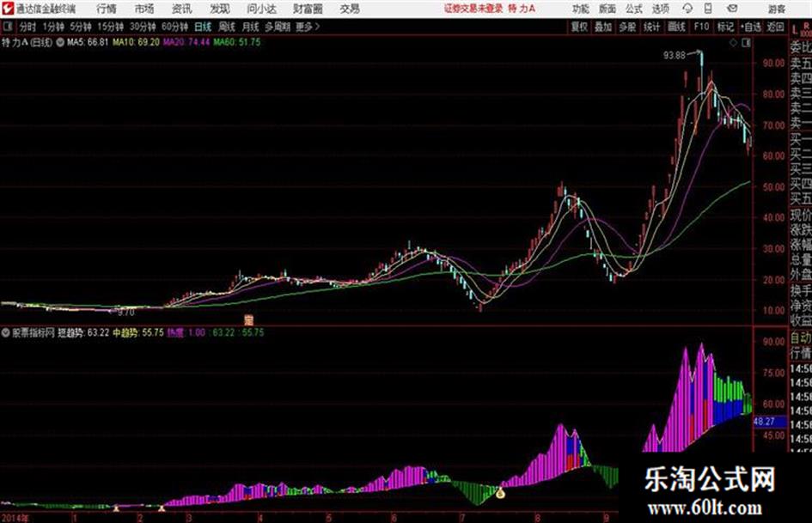
Task: Add stock via the 自选 button
Action: pyautogui.click(x=751, y=27)
